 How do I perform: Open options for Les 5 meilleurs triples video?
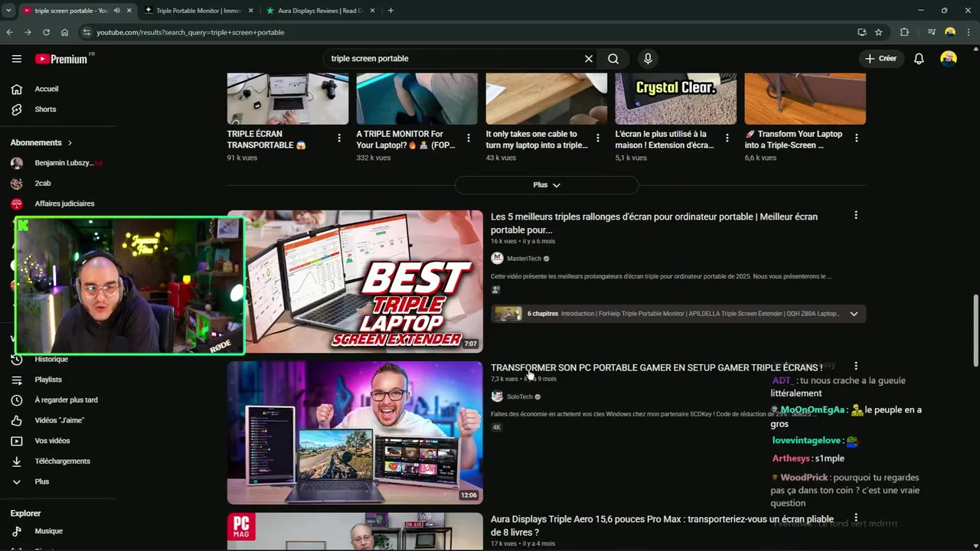(x=856, y=216)
